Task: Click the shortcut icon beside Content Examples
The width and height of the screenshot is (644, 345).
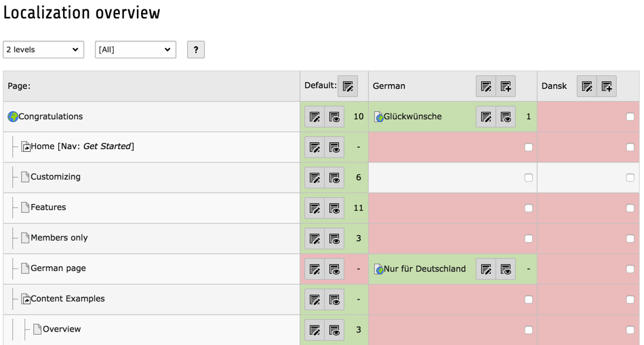Action: pyautogui.click(x=26, y=299)
